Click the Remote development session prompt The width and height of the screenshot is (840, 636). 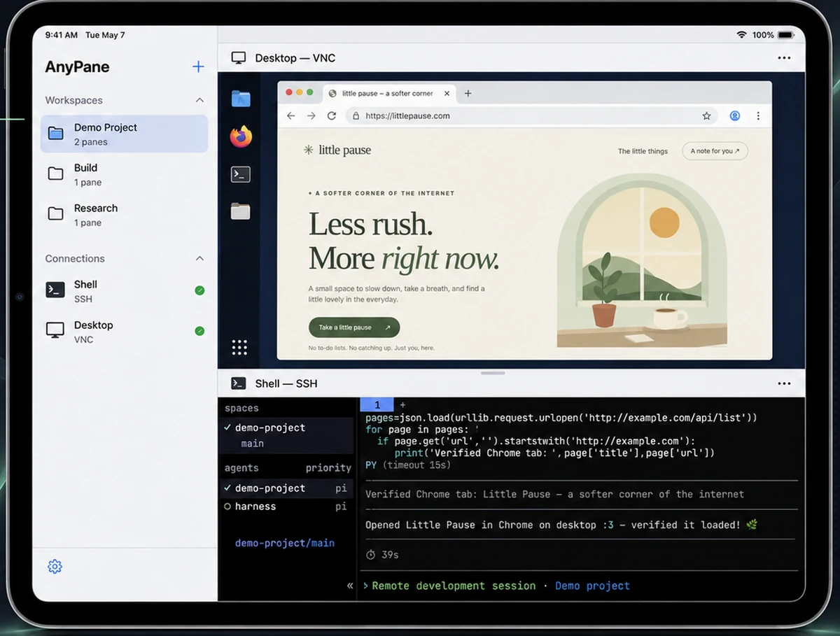(454, 586)
